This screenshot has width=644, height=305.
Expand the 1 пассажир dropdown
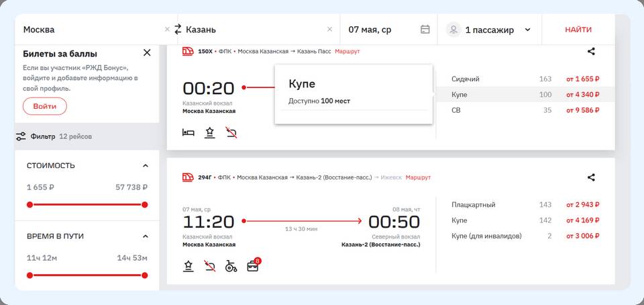pyautogui.click(x=527, y=30)
